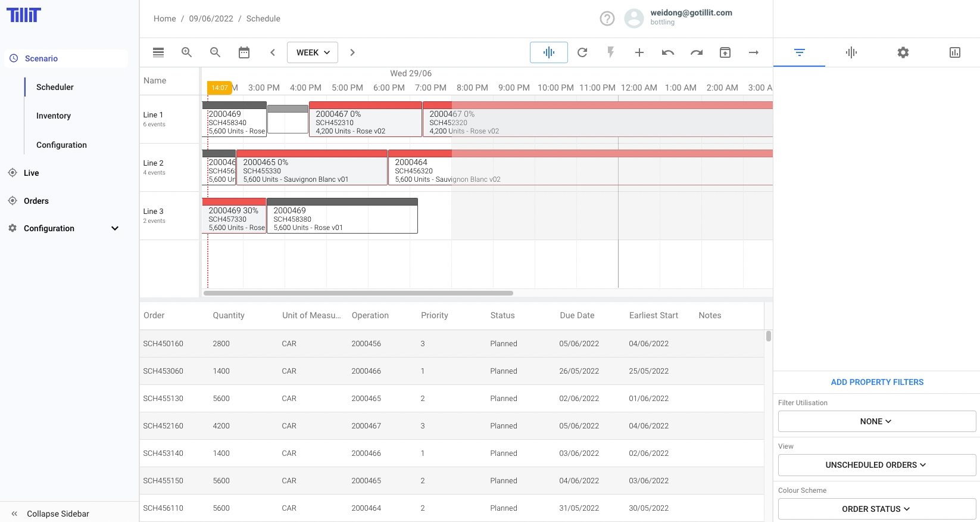Image resolution: width=980 pixels, height=522 pixels.
Task: Expand the Configuration sidebar section chevron
Action: click(115, 228)
